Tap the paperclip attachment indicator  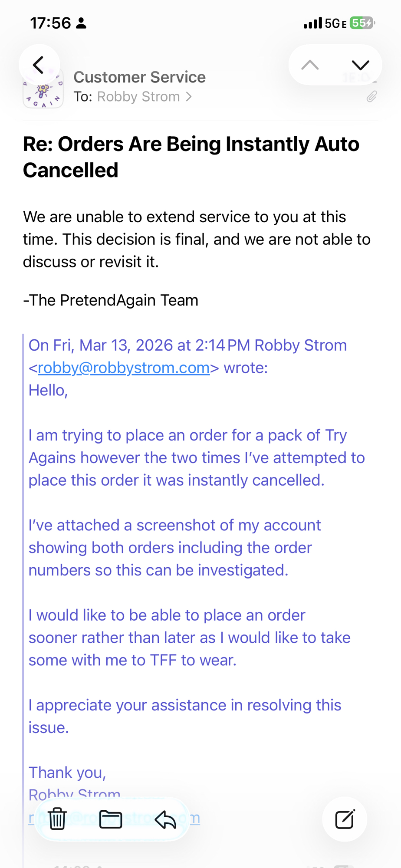[x=371, y=96]
